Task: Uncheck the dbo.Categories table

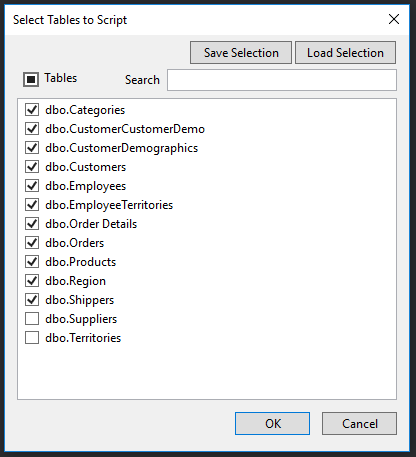Action: (x=32, y=110)
